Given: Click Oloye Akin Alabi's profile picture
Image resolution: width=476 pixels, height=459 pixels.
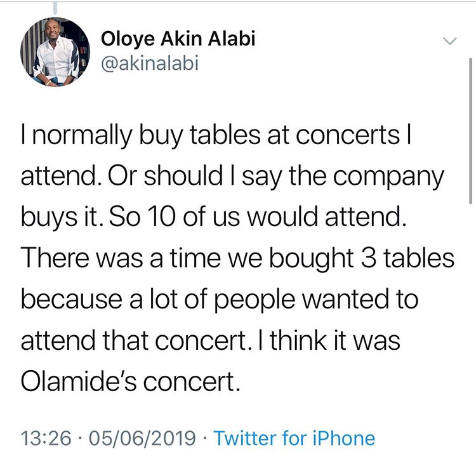Looking at the screenshot, I should point(53,53).
